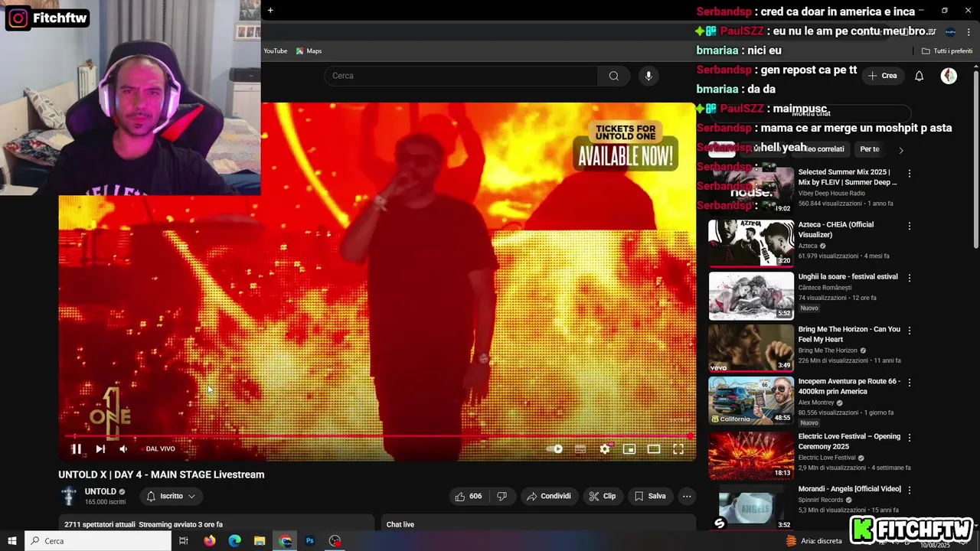Toggle autoplay switch in player
980x551 pixels.
click(555, 449)
